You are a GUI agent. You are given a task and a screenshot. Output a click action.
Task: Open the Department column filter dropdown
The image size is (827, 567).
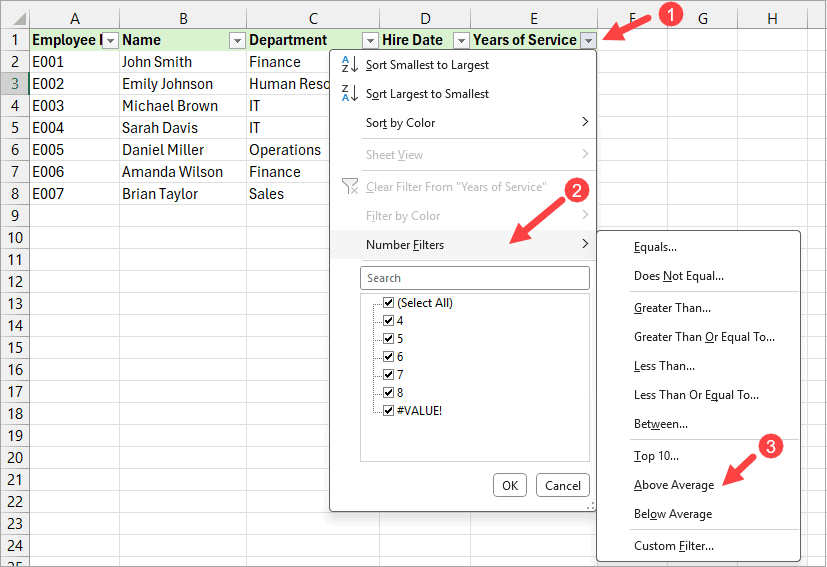[x=370, y=40]
